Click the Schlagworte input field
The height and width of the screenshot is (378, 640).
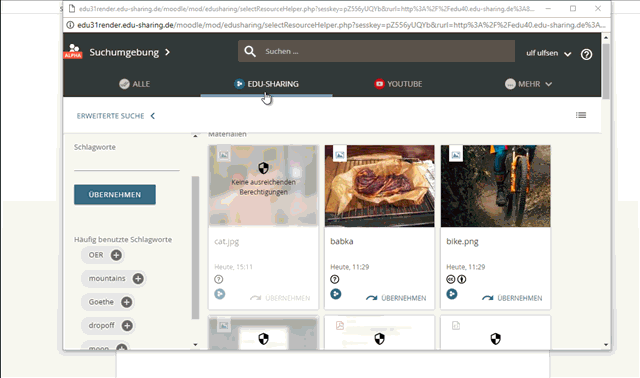[x=127, y=164]
